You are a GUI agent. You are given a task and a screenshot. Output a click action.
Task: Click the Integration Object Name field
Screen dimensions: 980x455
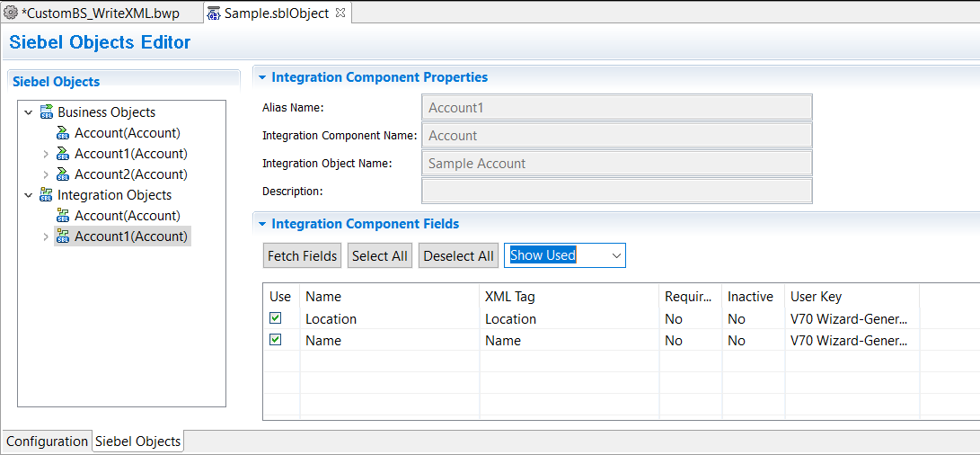pyautogui.click(x=617, y=164)
